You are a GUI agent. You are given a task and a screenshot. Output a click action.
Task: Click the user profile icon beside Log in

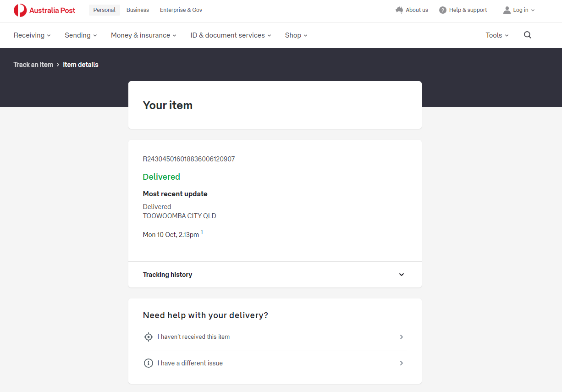coord(507,10)
